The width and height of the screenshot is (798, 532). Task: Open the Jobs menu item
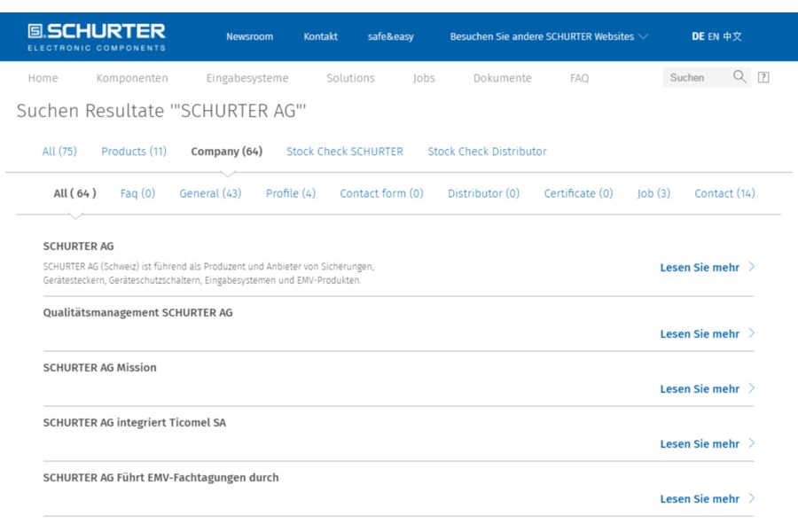click(424, 78)
